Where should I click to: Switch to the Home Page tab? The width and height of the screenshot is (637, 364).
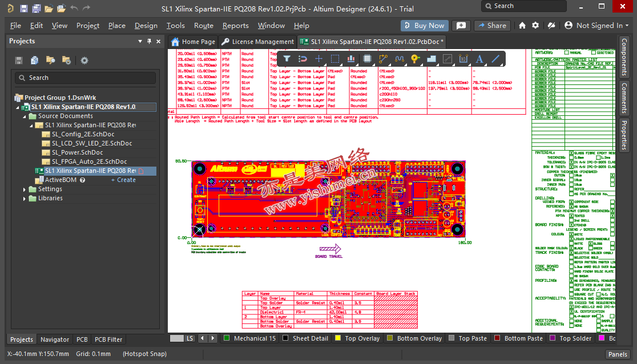(x=193, y=42)
